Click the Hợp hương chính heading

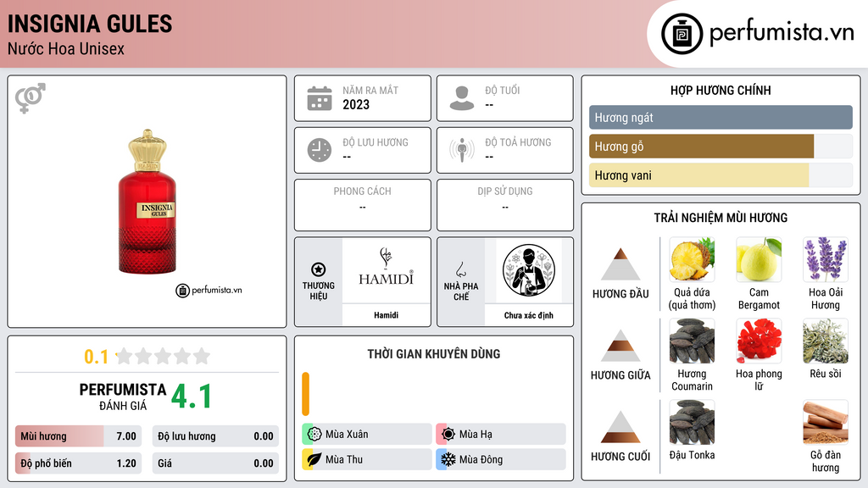721,90
